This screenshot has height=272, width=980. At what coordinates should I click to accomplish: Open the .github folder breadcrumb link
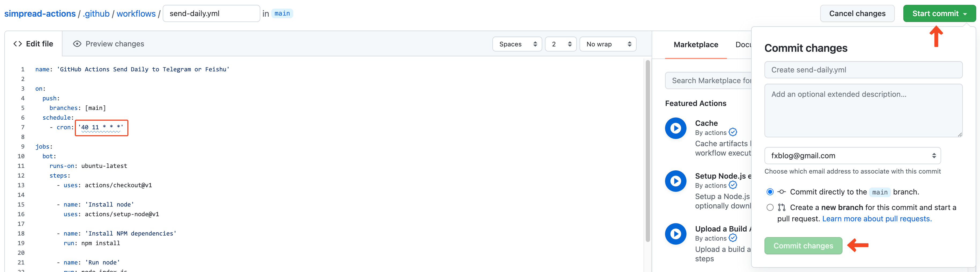(96, 13)
